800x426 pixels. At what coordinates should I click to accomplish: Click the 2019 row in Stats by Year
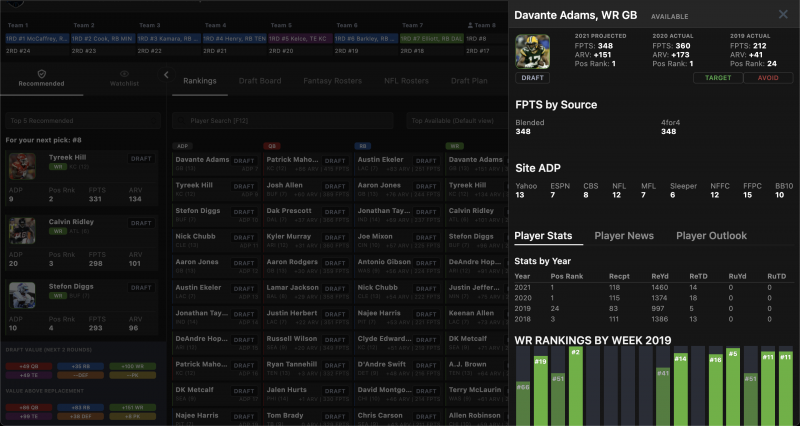[x=654, y=309]
